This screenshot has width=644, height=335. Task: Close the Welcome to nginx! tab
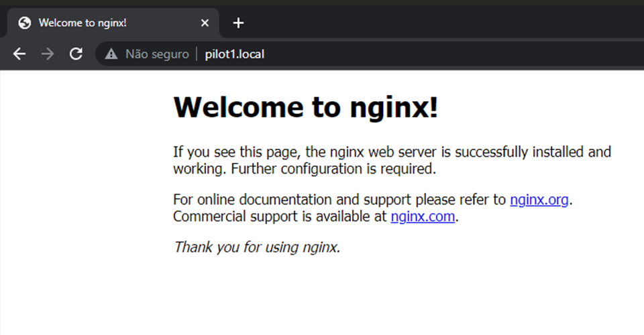coord(205,23)
